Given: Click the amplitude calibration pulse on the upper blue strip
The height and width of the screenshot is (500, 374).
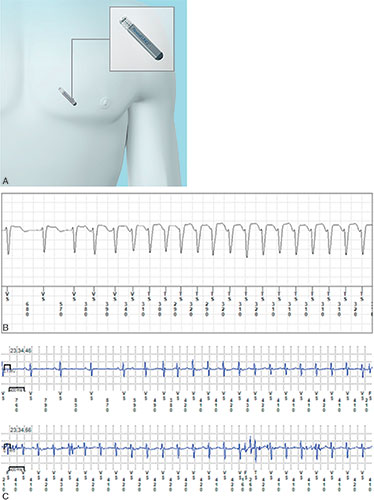Looking at the screenshot, I should click(7, 367).
